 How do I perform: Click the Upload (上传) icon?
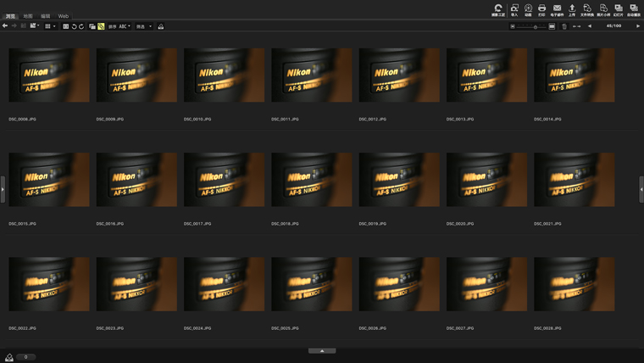[x=572, y=9]
